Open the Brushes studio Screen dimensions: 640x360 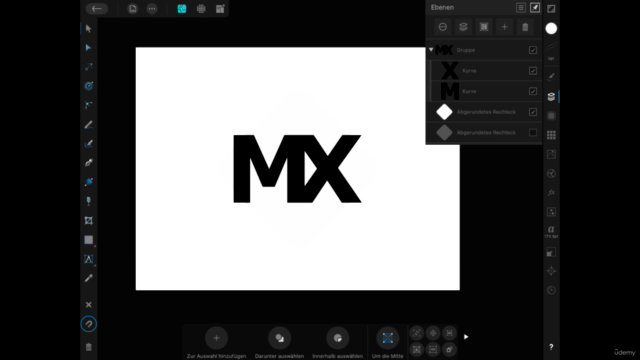pos(551,76)
